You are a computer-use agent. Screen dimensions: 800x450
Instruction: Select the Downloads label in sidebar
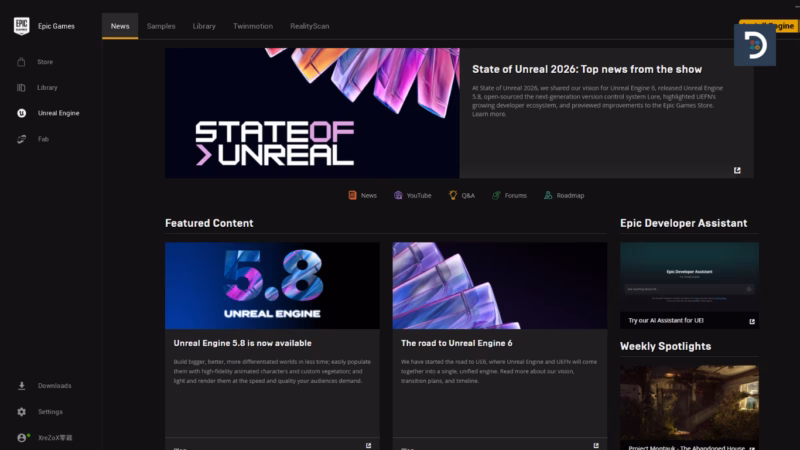click(55, 386)
